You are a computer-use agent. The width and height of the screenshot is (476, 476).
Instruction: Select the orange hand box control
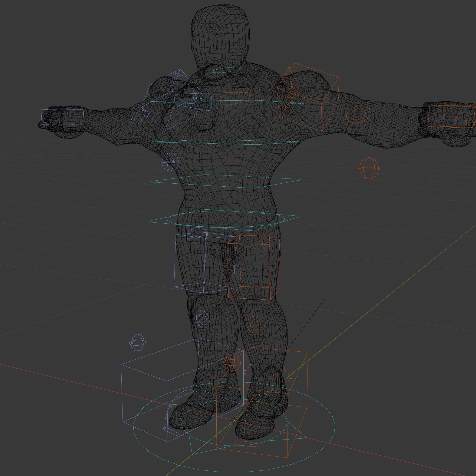click(x=452, y=116)
